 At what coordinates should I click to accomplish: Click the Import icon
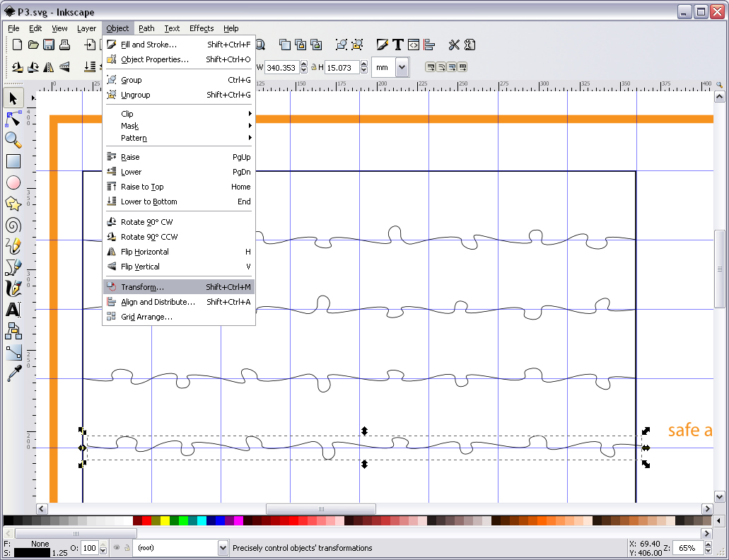coord(90,45)
